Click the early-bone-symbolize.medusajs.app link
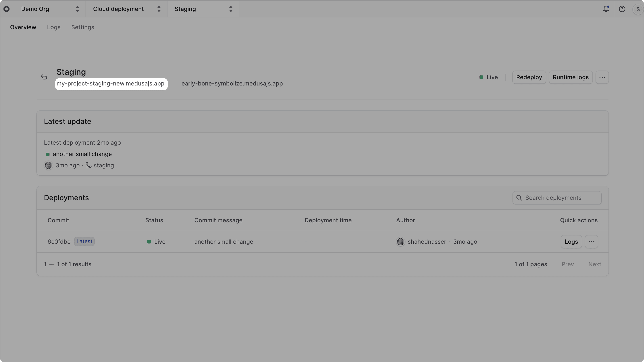Viewport: 644px width, 362px height. click(x=232, y=83)
